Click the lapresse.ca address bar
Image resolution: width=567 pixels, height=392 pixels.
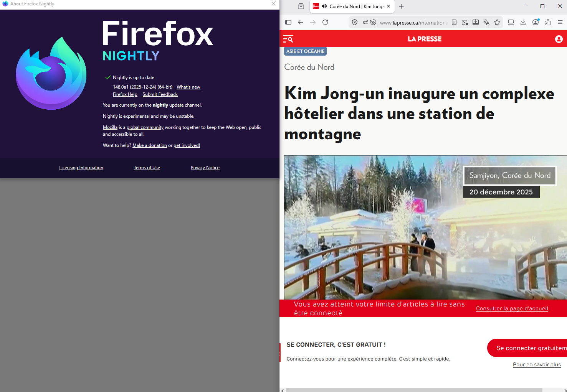tap(414, 23)
